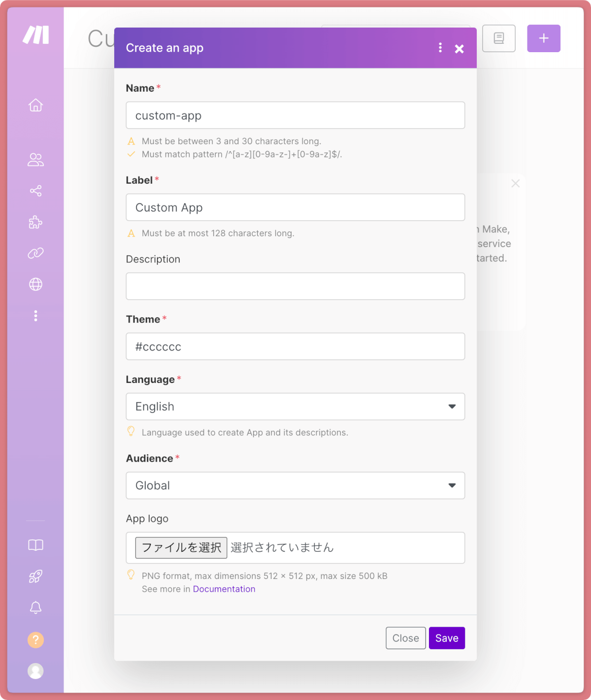Screen dimensions: 591x700
Task: Follow the Documentation link
Action: (x=224, y=589)
